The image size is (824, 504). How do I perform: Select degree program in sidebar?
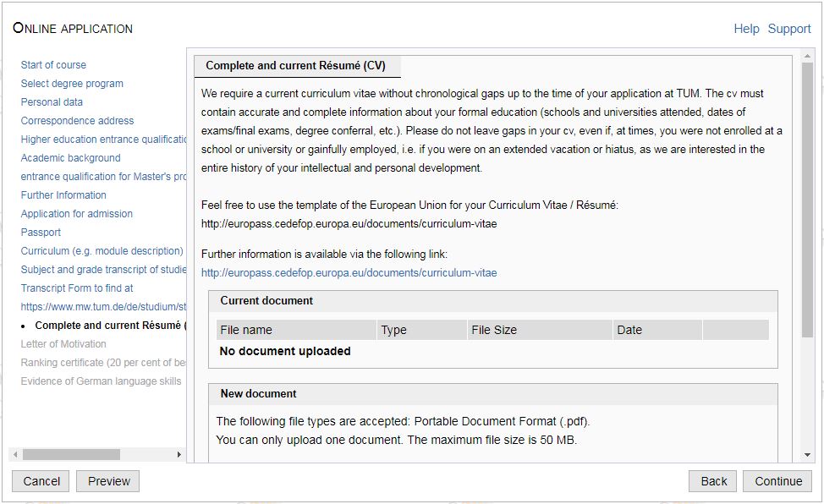click(72, 84)
